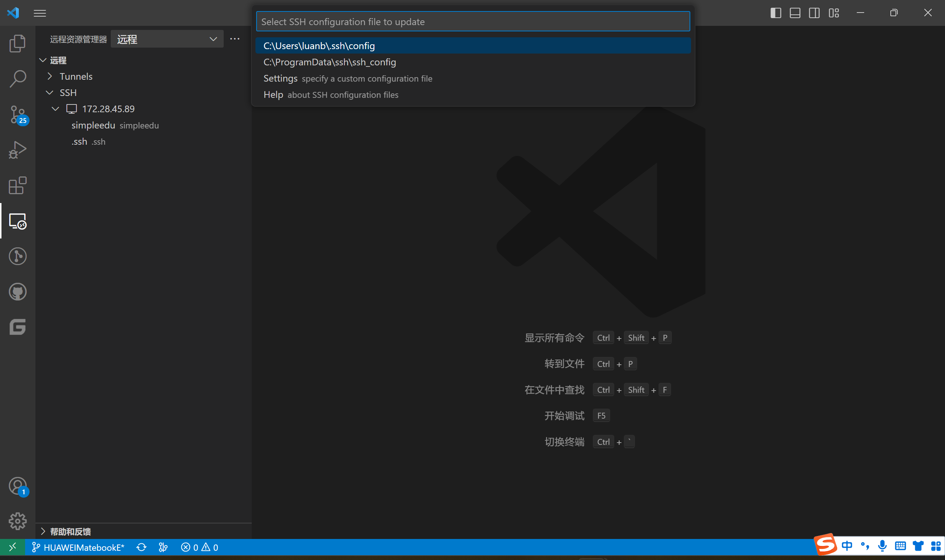Open the Explorer view in activity bar

pos(17,44)
